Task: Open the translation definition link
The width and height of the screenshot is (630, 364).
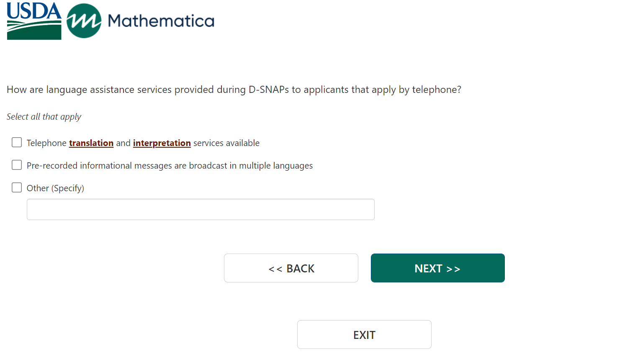Action: (x=91, y=143)
